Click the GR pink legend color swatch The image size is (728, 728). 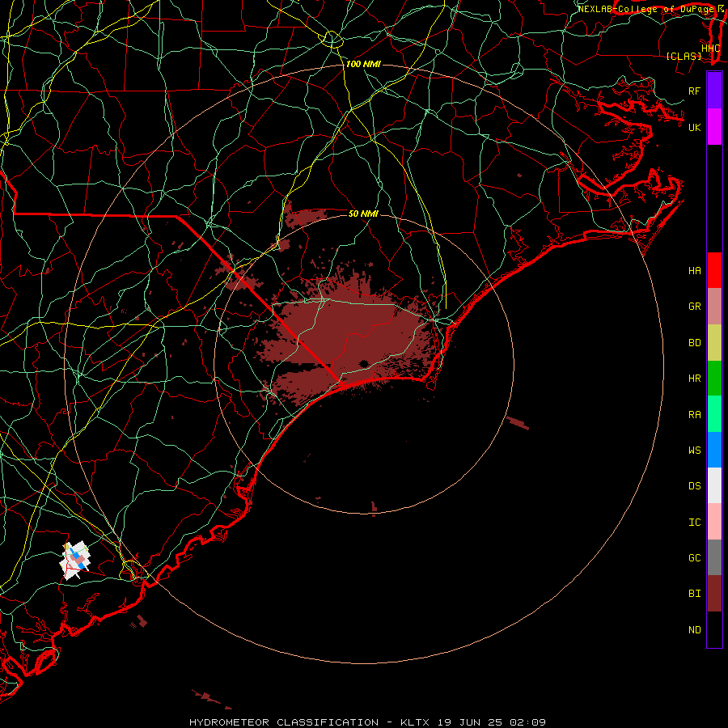pyautogui.click(x=714, y=306)
